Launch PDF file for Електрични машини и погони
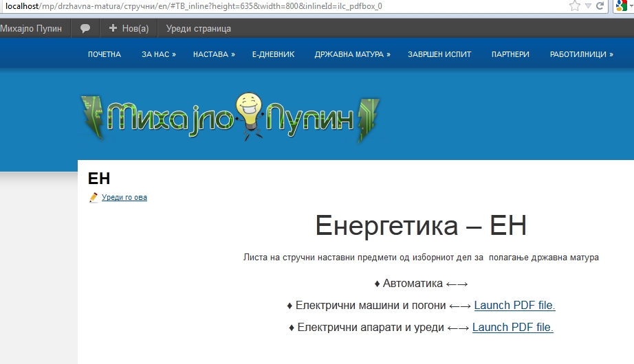Viewport: 634px width, 364px height. (x=514, y=306)
